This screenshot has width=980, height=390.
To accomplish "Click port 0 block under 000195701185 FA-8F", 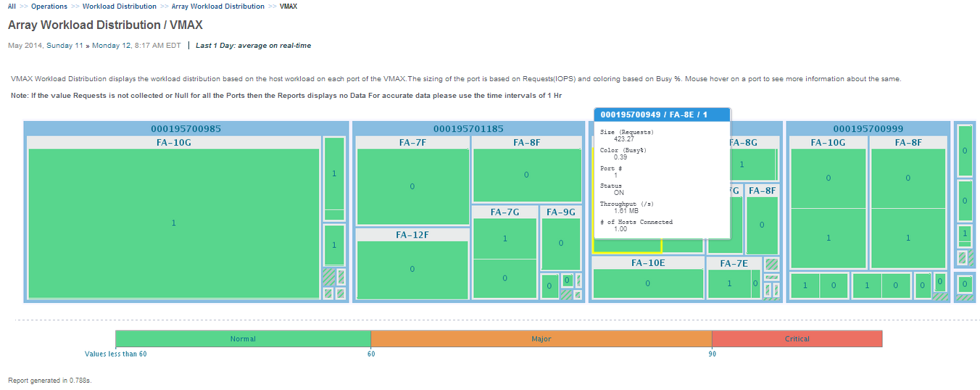I will click(526, 175).
